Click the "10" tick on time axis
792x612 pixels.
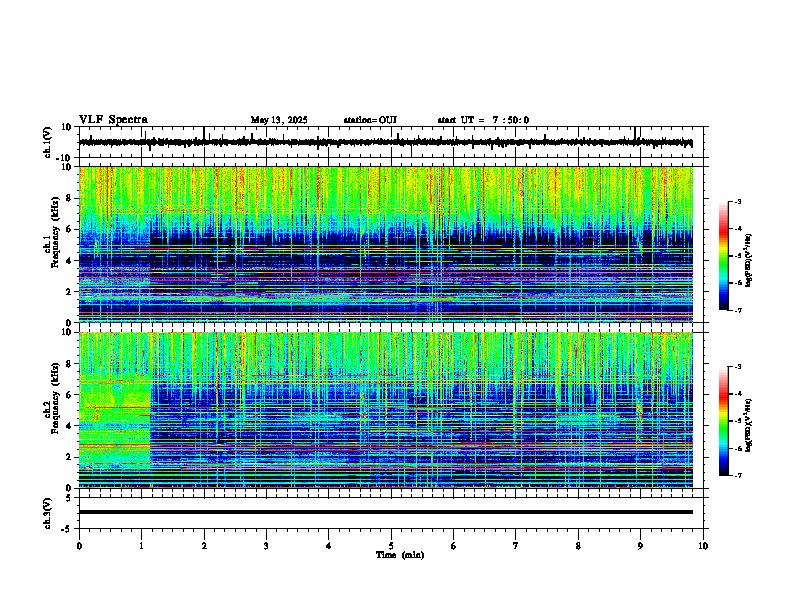[x=703, y=546]
